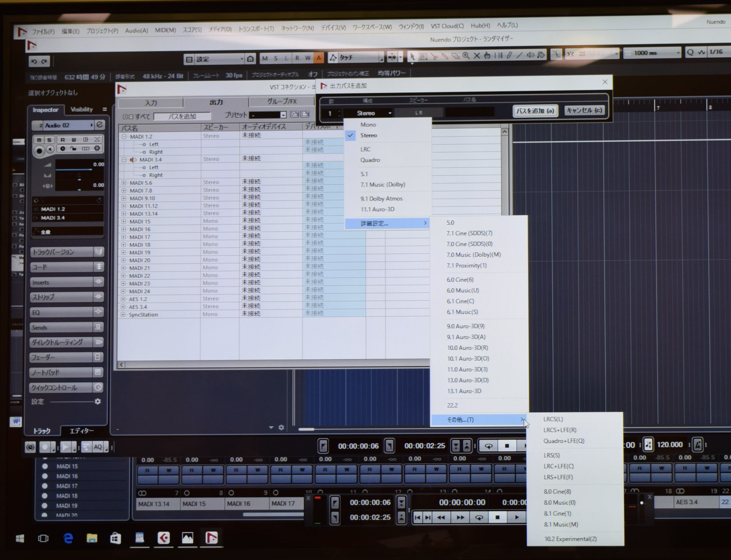Open Nuendo from Windows taskbar
The height and width of the screenshot is (560, 731).
[211, 538]
